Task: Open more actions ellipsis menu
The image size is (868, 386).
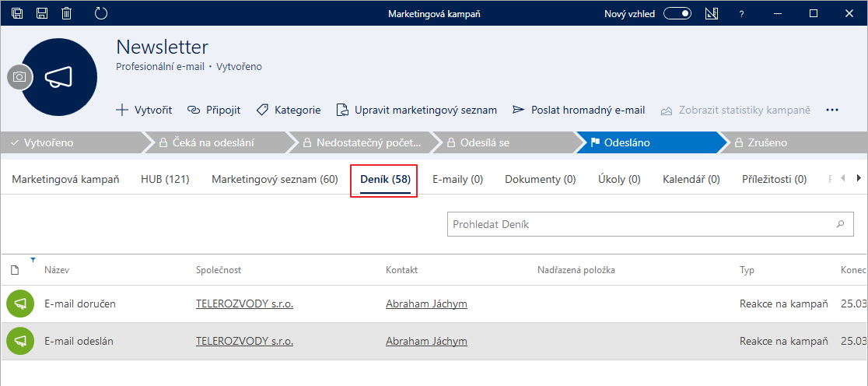Action: click(832, 111)
